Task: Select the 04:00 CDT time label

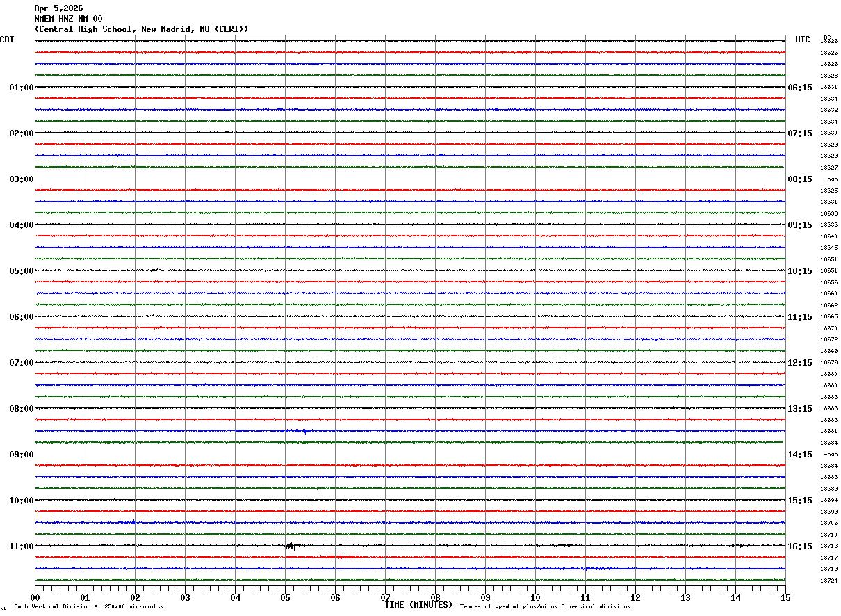Action: coord(22,225)
